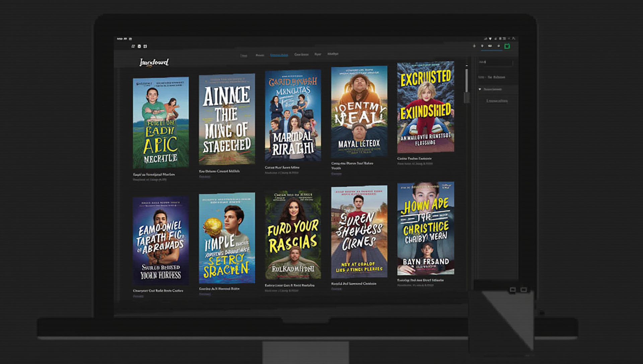Click the middle rounded icon in top-left toolbar
The width and height of the screenshot is (643, 364).
(139, 46)
